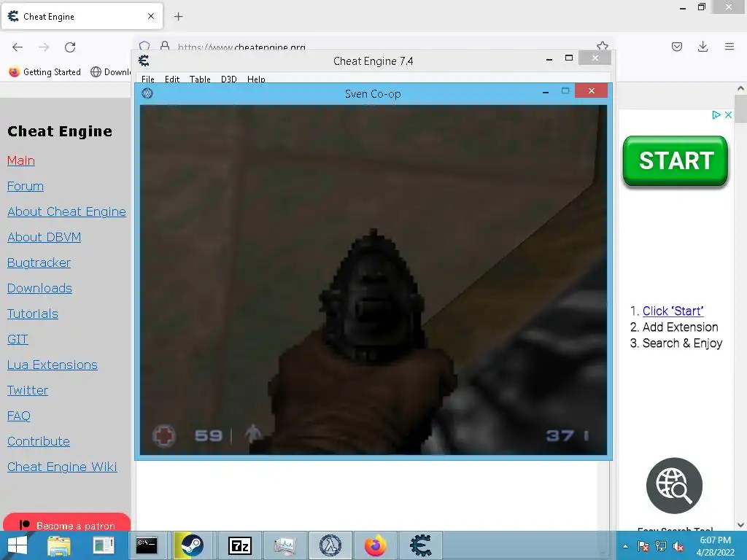Open the GIT link
The width and height of the screenshot is (747, 560).
pyautogui.click(x=18, y=339)
